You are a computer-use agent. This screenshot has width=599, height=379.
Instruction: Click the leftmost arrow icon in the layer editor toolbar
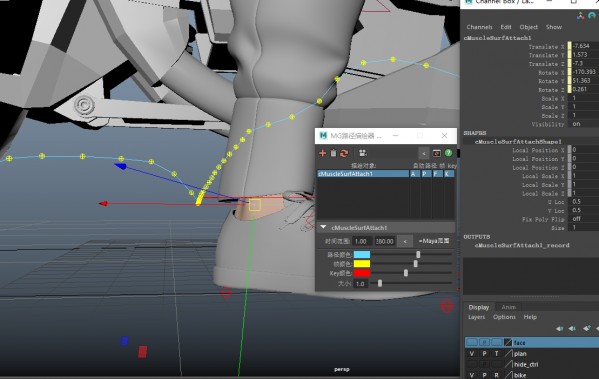[x=560, y=329]
